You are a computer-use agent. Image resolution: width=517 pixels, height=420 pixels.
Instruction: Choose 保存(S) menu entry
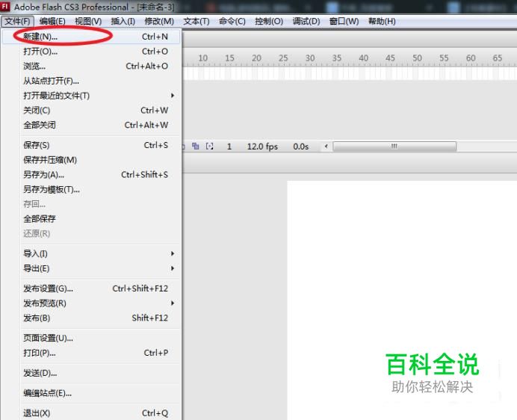91,145
